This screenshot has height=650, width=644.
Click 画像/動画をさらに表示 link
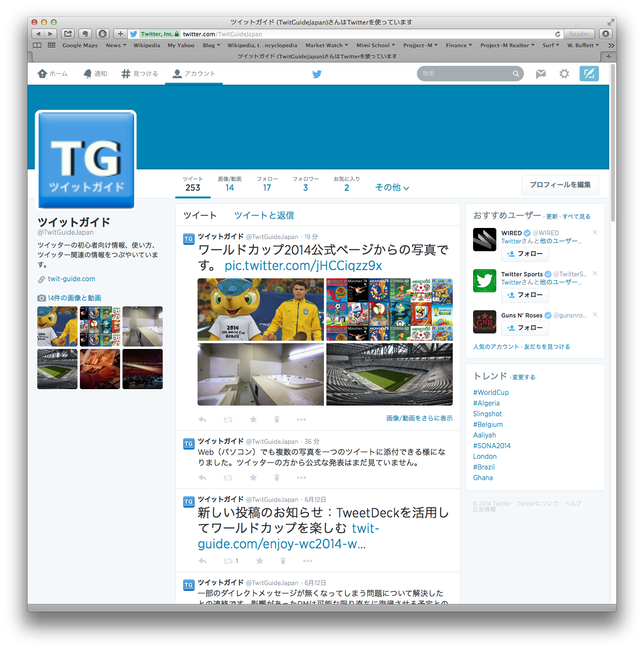419,418
